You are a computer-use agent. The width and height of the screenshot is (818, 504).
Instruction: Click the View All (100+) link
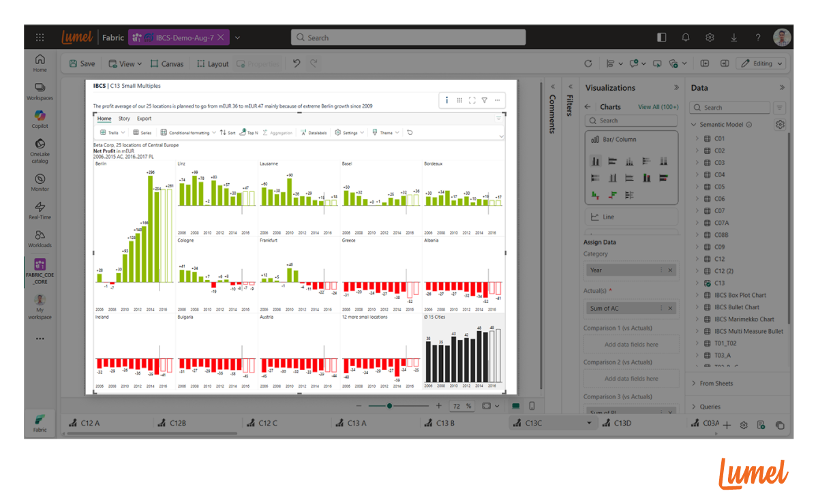coord(658,107)
